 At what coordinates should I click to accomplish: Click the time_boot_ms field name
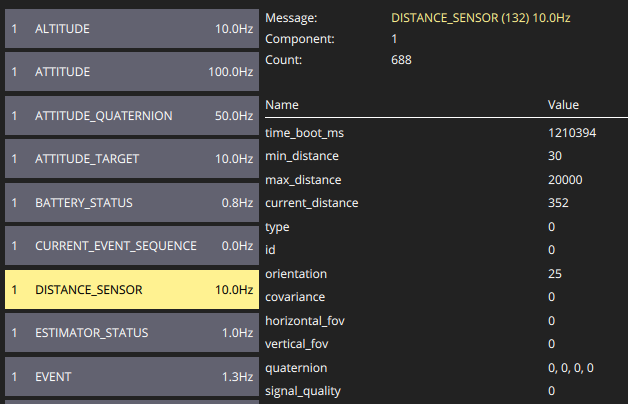(x=304, y=133)
